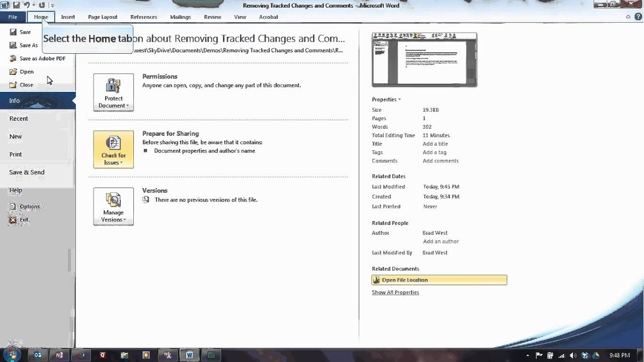Open the Protect Document dropdown button
This screenshot has width=644, height=362.
click(114, 93)
